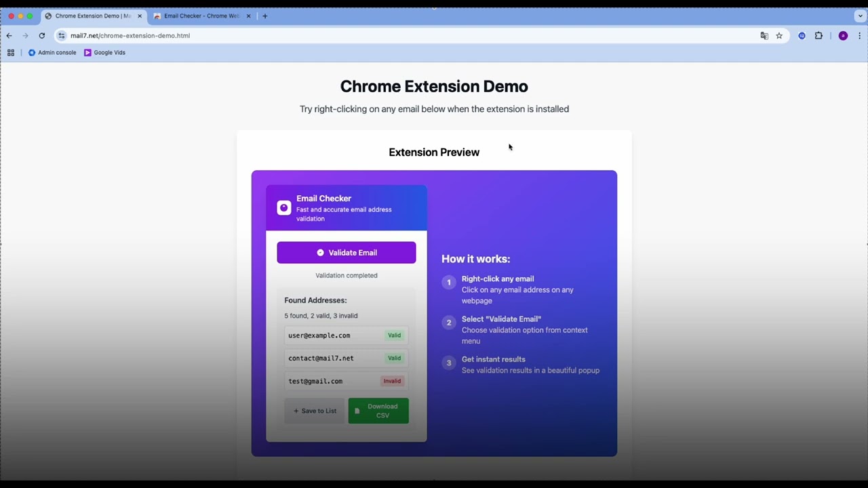Open the apps grid in bookmarks bar

[x=11, y=52]
